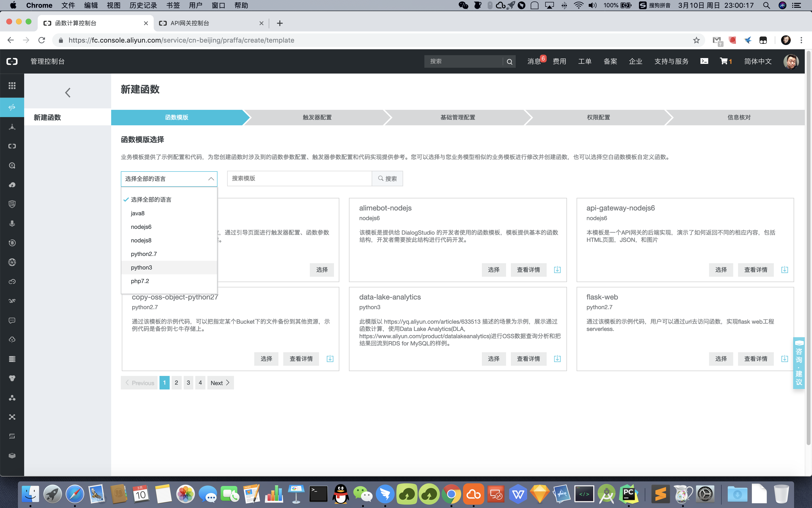Download the api-gateway-nodejs6 template
This screenshot has height=508, width=812.
[784, 270]
